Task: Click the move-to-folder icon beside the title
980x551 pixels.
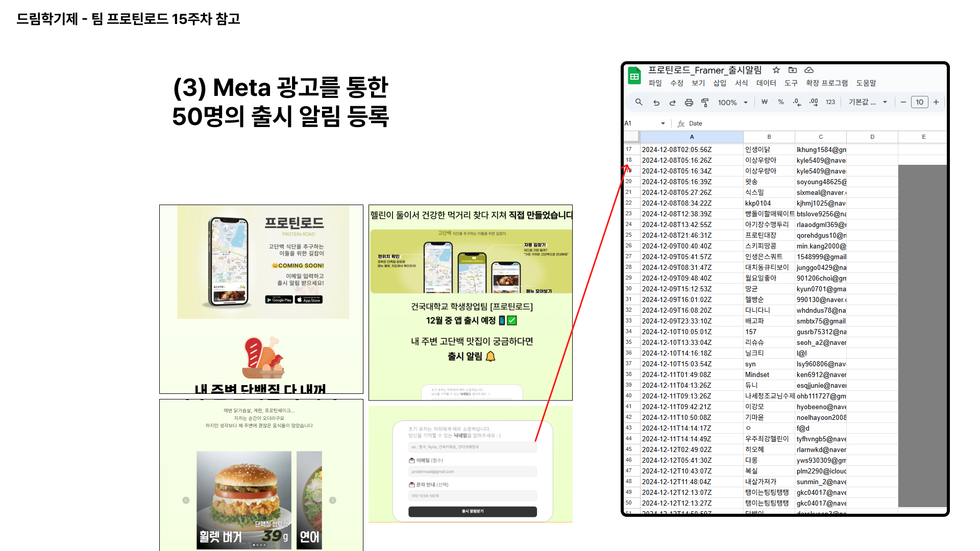Action: pos(793,70)
